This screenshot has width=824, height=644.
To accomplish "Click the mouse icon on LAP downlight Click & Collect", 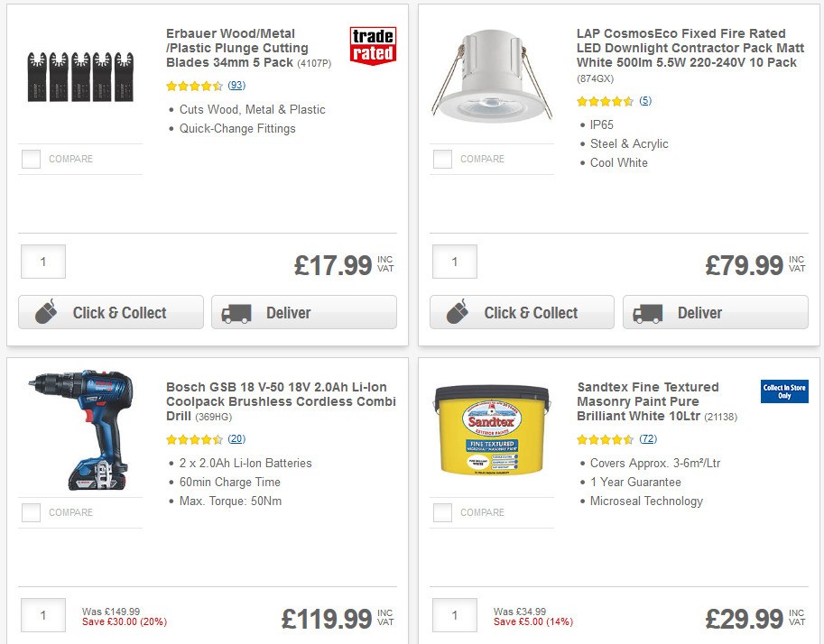I will click(x=460, y=312).
